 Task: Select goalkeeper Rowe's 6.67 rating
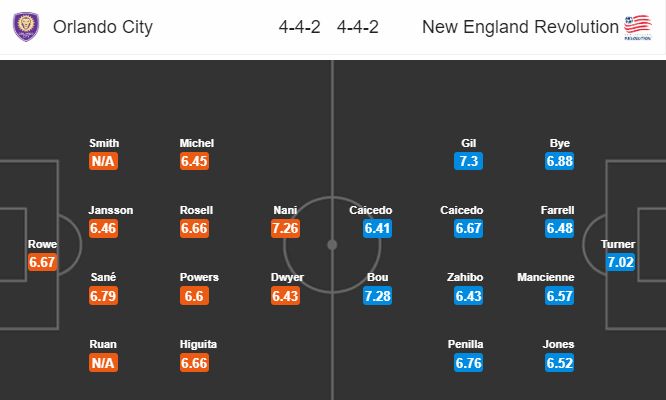[x=42, y=262]
